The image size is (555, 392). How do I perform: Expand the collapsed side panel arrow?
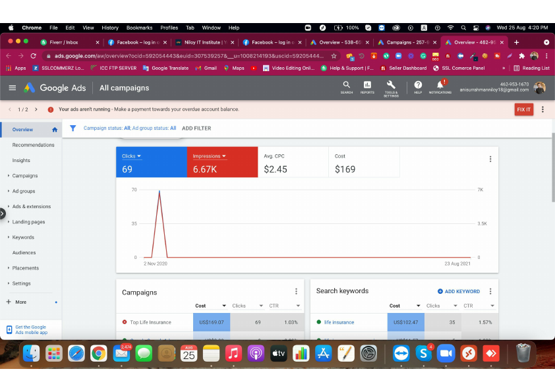3,213
